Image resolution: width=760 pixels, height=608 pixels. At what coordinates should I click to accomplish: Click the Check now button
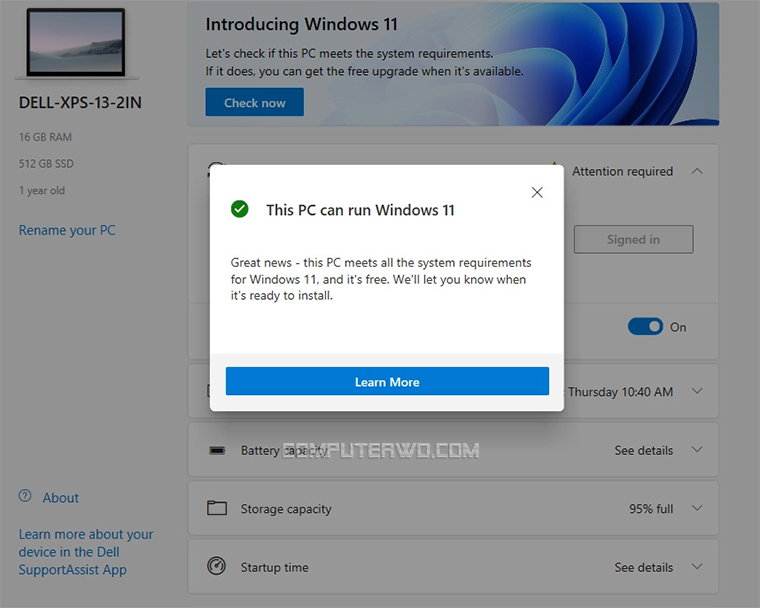tap(254, 102)
